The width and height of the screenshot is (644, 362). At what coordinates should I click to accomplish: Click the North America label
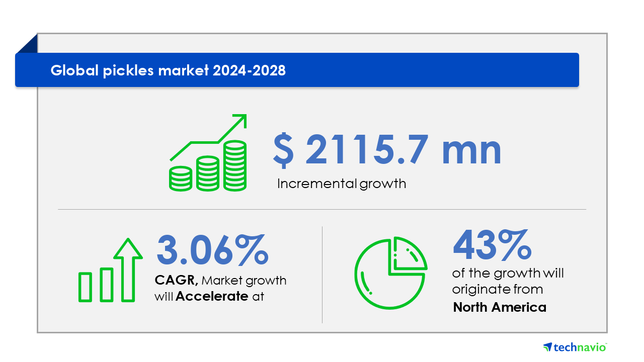pos(500,307)
